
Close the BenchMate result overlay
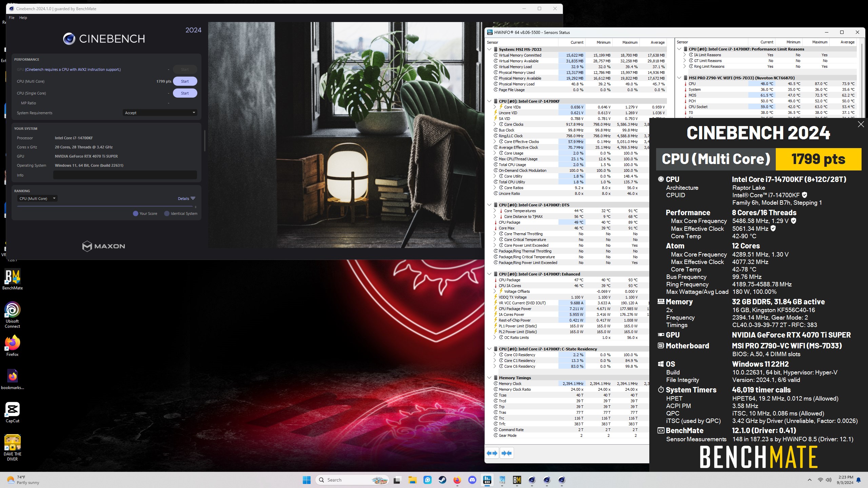(x=861, y=124)
